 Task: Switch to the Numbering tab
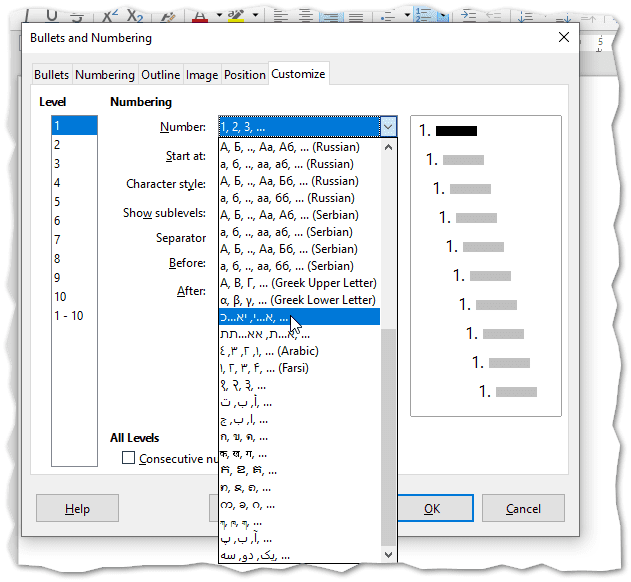coord(105,75)
